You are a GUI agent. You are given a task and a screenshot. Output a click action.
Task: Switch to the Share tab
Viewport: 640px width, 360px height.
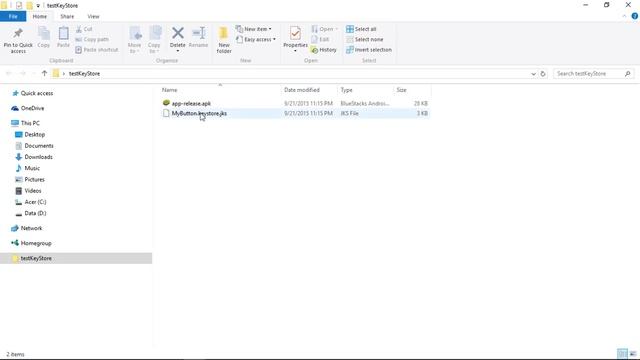coord(67,16)
